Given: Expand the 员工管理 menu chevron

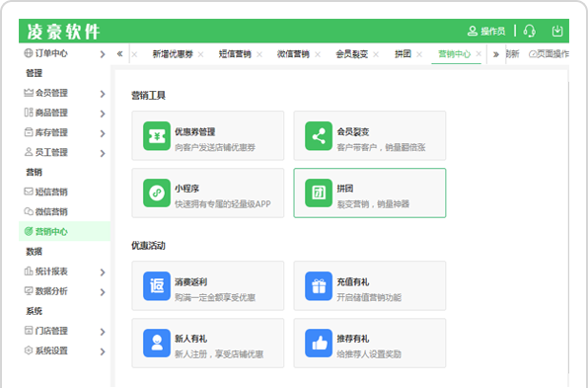Looking at the screenshot, I should click(x=103, y=153).
